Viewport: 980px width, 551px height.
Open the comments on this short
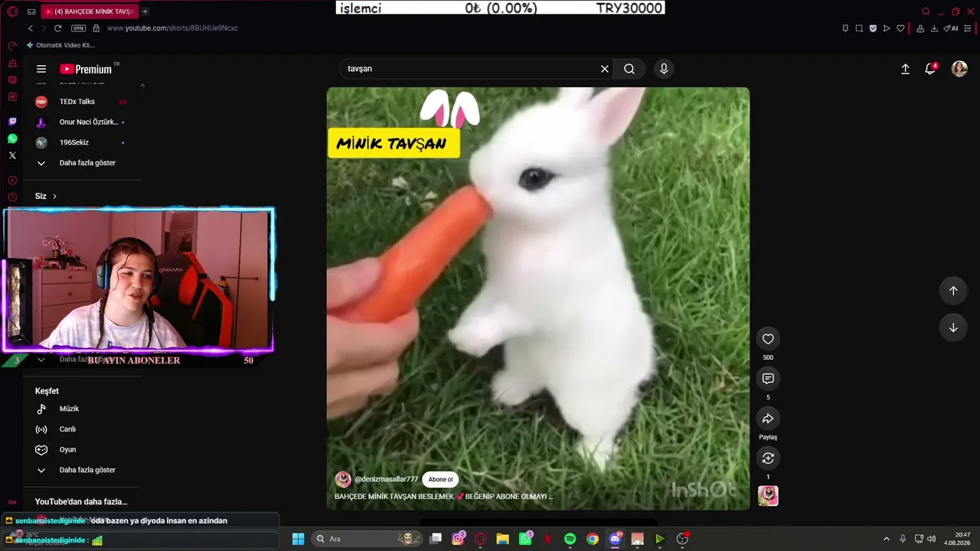coord(768,379)
